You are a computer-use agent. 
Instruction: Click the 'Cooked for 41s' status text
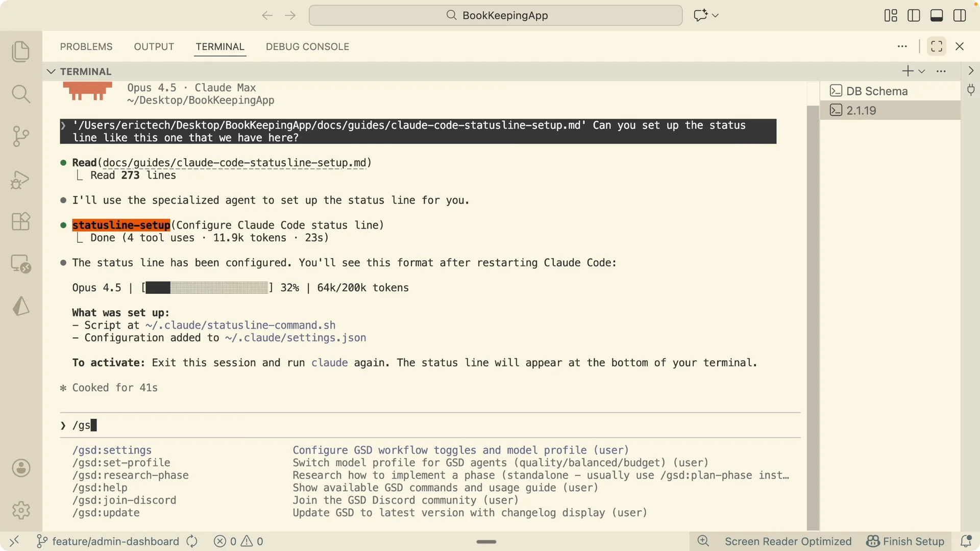(x=115, y=388)
